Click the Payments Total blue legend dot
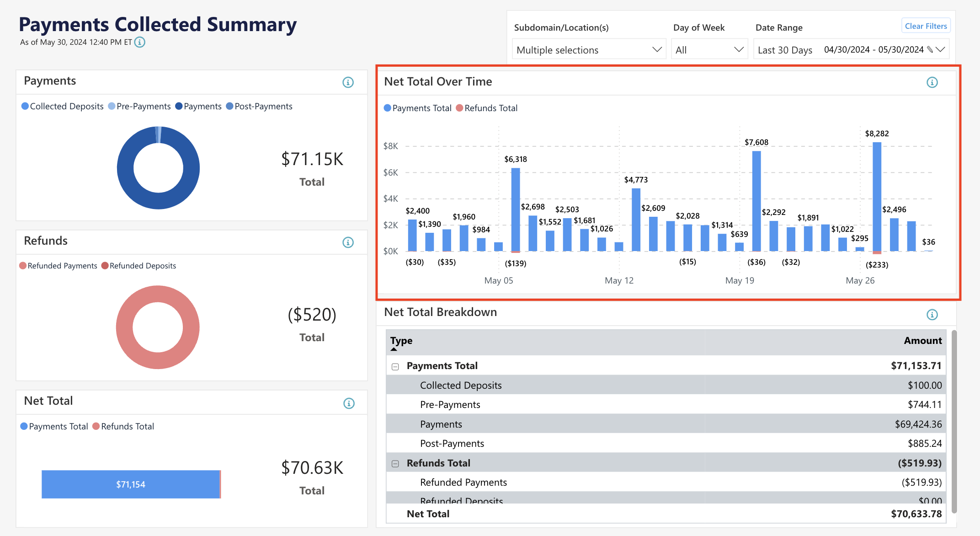 click(x=387, y=108)
